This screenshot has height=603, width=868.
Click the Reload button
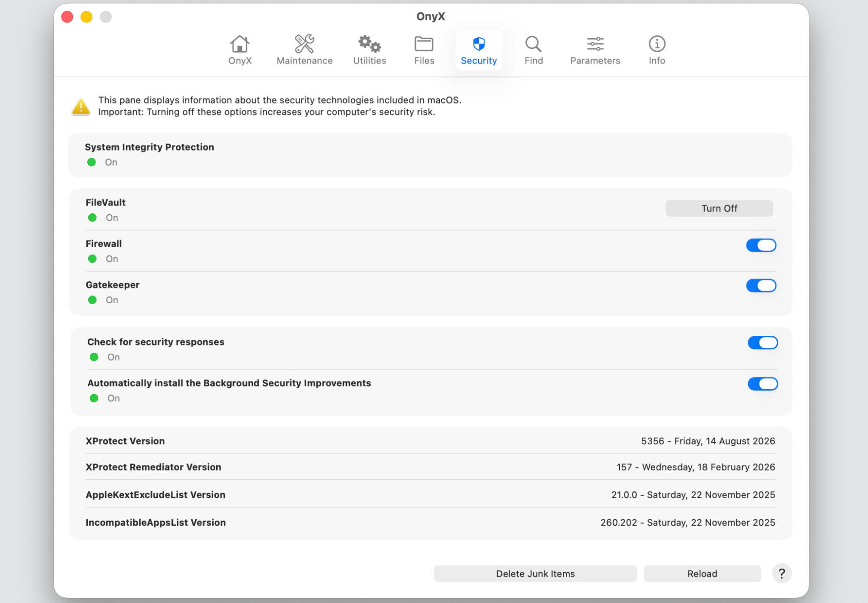(x=702, y=573)
